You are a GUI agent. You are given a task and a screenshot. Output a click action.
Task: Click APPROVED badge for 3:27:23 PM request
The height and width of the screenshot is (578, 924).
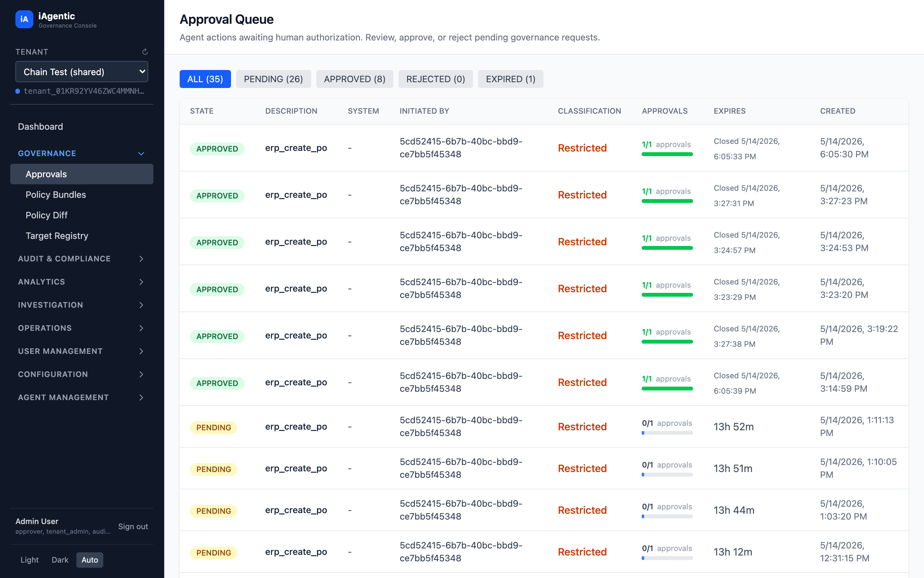(x=217, y=196)
